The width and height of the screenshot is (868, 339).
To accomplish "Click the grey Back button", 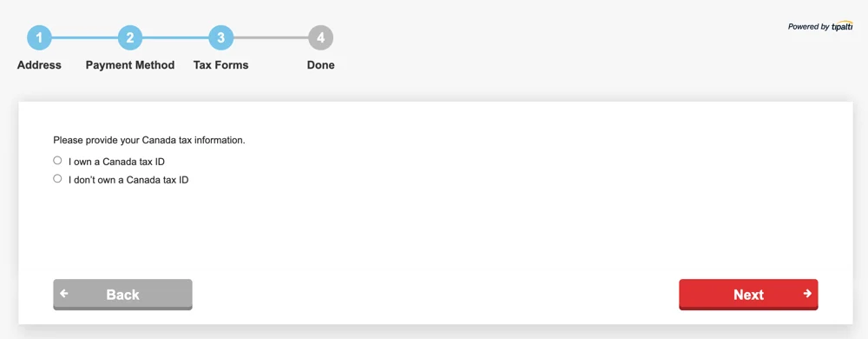I will pyautogui.click(x=122, y=295).
